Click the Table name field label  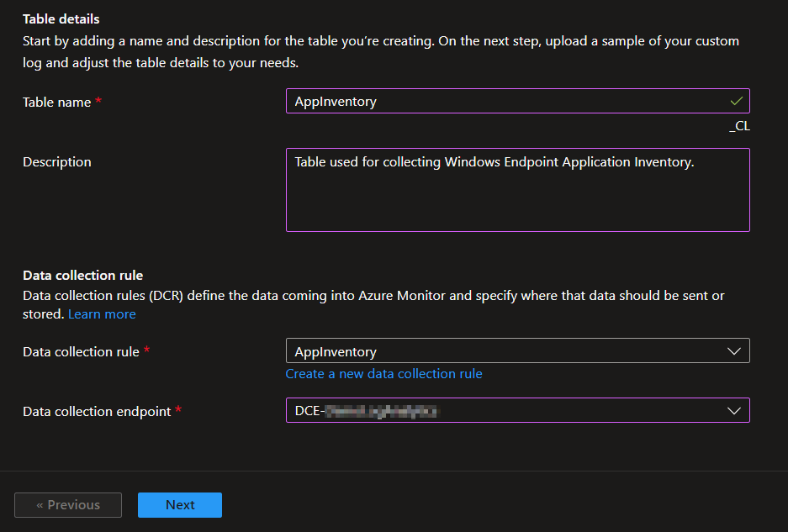[56, 102]
